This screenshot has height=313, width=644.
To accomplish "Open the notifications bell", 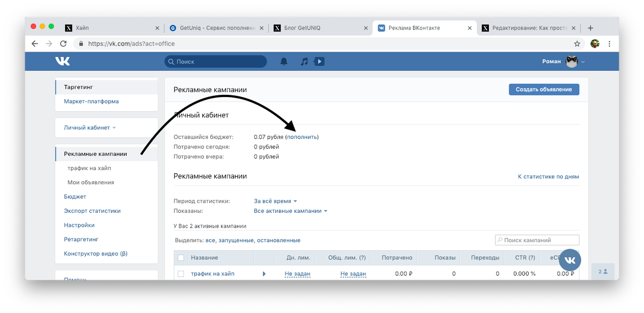I will (x=284, y=62).
